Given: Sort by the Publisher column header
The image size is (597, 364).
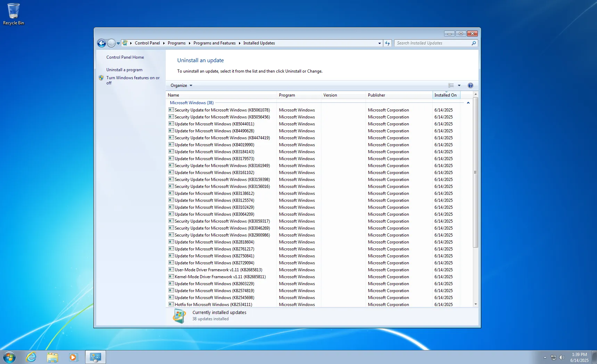Looking at the screenshot, I should pyautogui.click(x=399, y=95).
